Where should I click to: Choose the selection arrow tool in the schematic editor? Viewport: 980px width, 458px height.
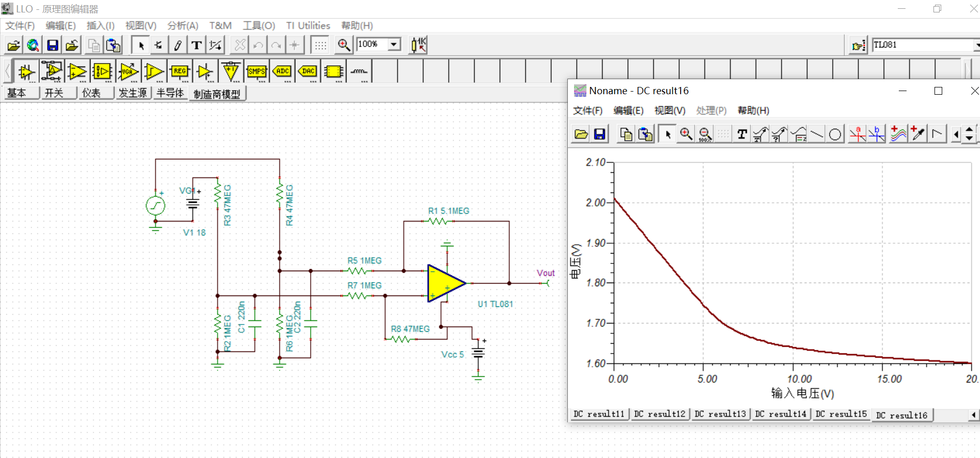tap(140, 46)
